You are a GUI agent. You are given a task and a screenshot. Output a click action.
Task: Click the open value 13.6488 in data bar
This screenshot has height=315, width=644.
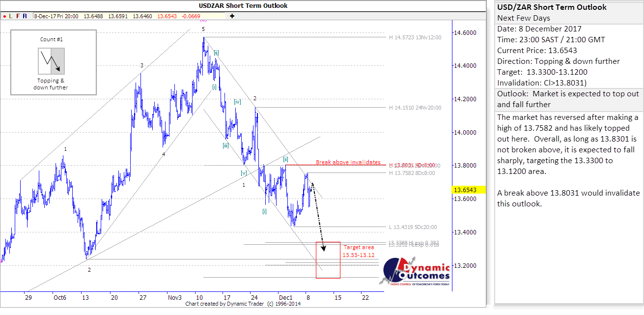click(93, 16)
